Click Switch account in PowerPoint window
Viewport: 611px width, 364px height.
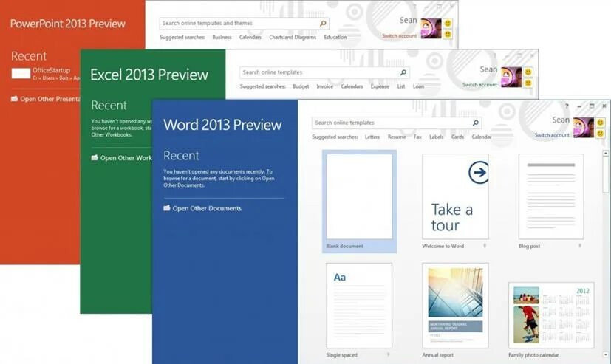[x=400, y=36]
